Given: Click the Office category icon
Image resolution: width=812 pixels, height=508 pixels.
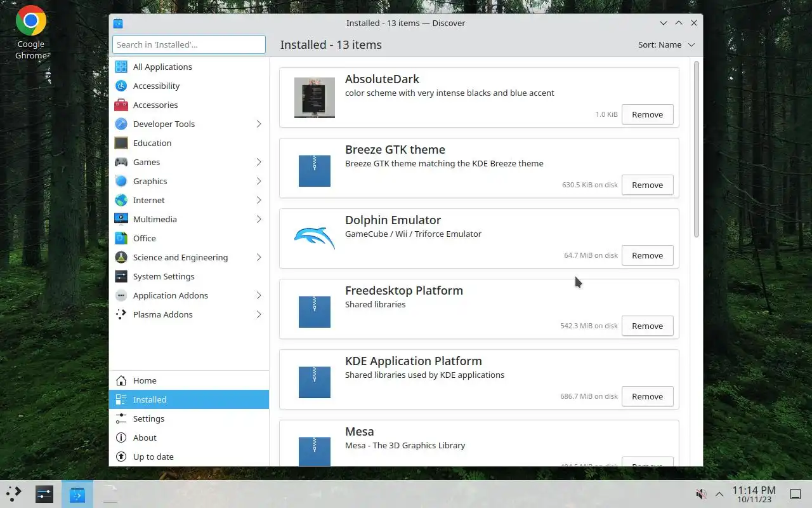Looking at the screenshot, I should 121,238.
